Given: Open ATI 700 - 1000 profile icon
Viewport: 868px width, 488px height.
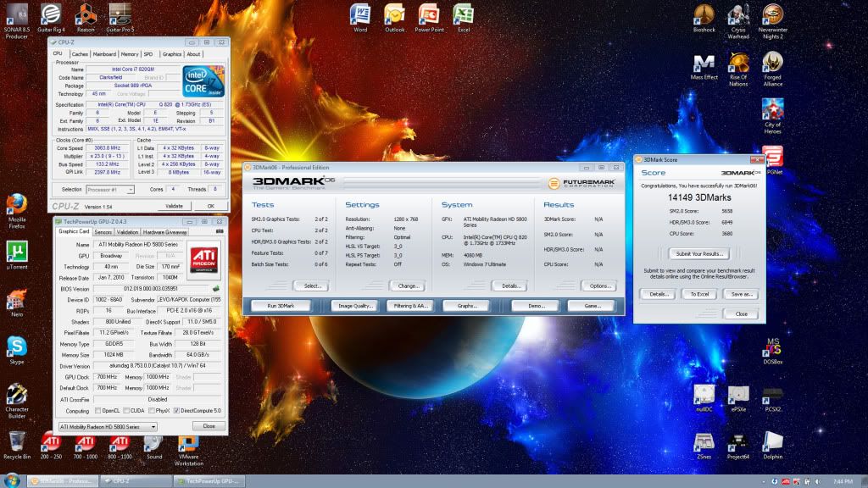Looking at the screenshot, I should (x=86, y=446).
